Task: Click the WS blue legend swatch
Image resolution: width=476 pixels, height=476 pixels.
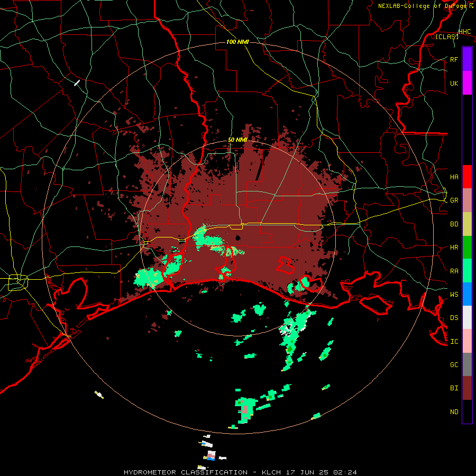Action: (x=467, y=294)
